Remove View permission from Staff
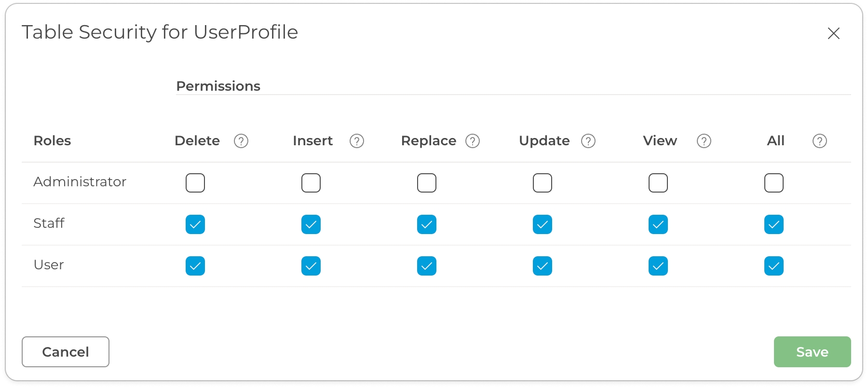The image size is (868, 388). click(658, 224)
